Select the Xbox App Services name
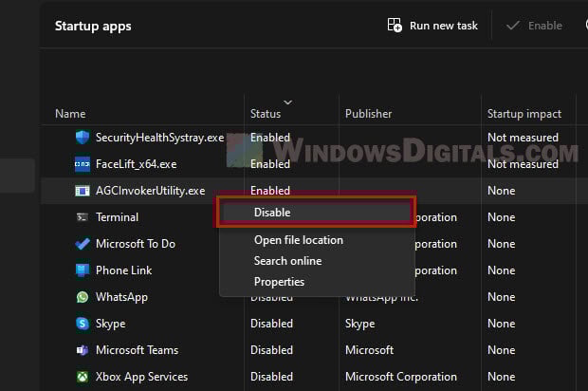 [141, 377]
